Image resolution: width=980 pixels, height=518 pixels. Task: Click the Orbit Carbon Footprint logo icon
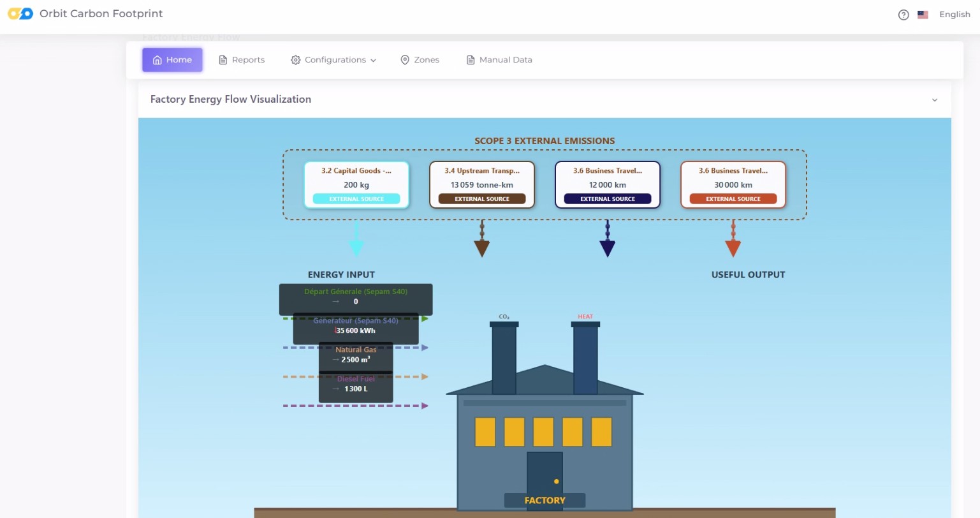coord(20,13)
